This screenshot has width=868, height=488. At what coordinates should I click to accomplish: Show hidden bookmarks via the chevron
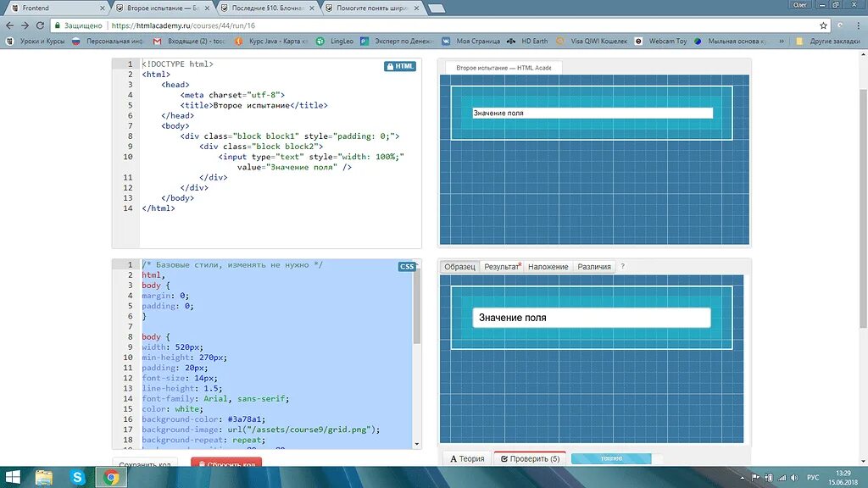point(781,41)
